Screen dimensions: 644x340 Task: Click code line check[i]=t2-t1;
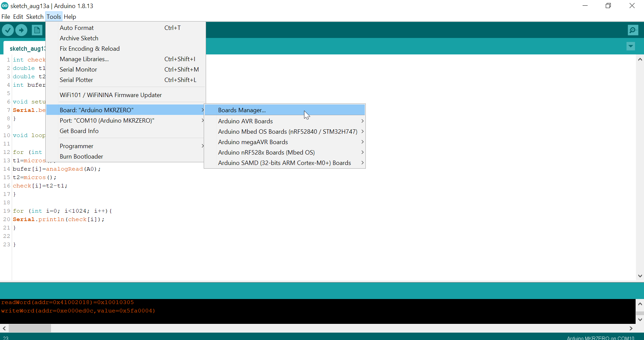pyautogui.click(x=40, y=186)
